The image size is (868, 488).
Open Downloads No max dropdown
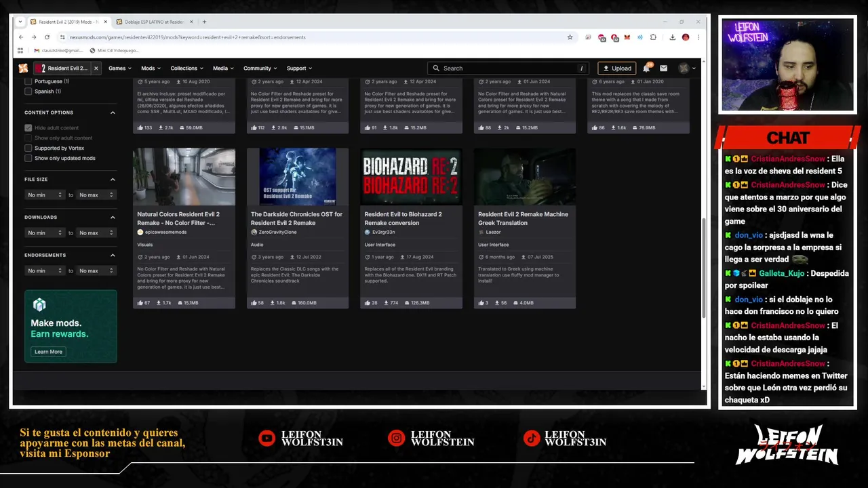[96, 233]
